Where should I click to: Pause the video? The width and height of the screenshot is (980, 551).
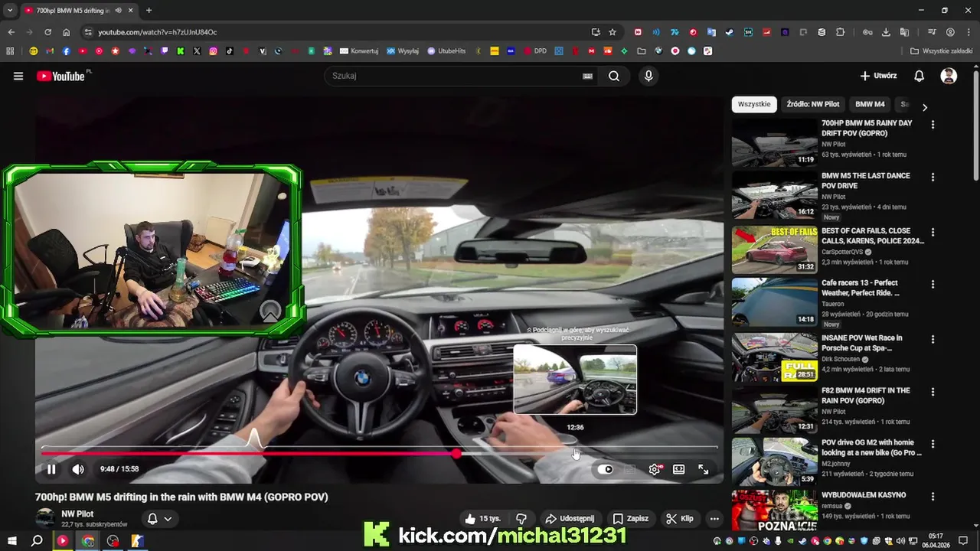coord(51,469)
